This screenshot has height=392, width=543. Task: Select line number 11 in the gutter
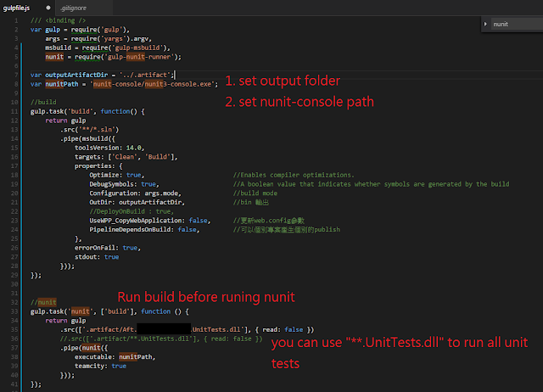click(x=14, y=111)
